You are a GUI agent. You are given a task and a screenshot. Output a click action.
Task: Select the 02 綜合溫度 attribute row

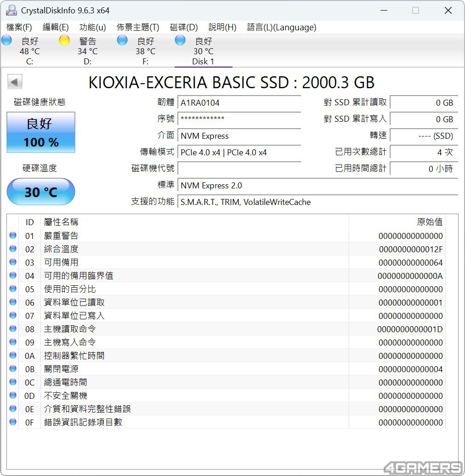184,249
